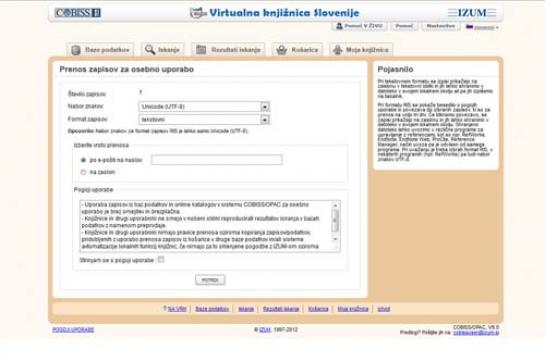The image size is (545, 362).
Task: Click the Virtualna knjižnica Slovenije emblem
Action: (198, 13)
